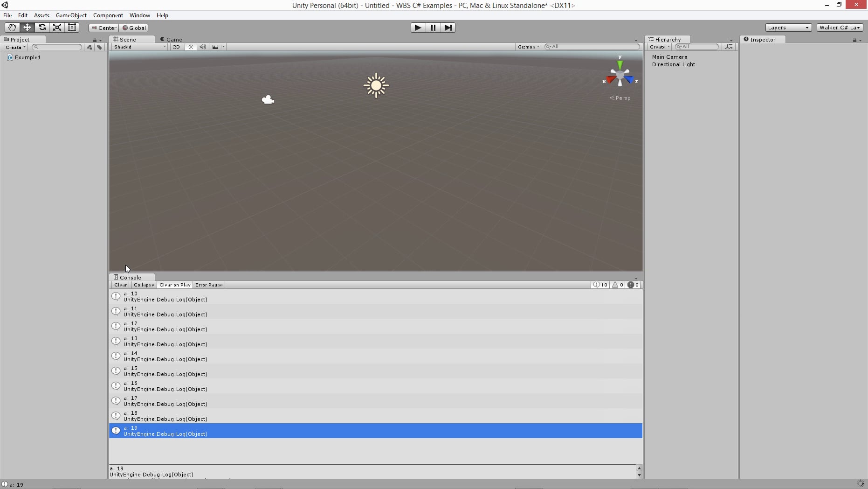Open the Component menu
868x489 pixels.
coord(108,15)
